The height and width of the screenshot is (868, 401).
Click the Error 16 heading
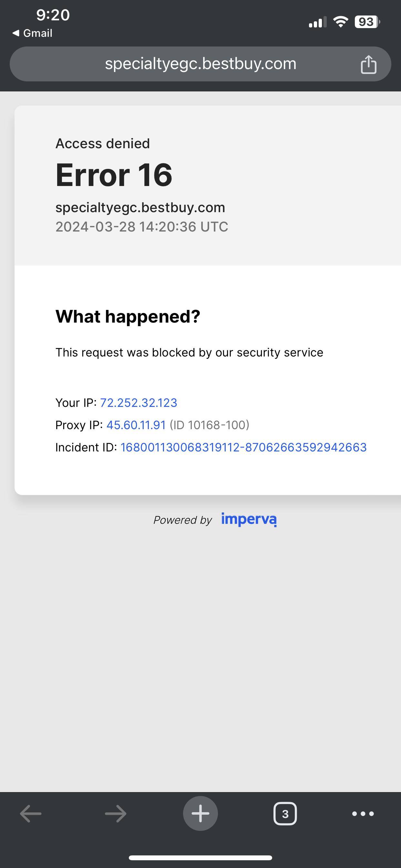(114, 175)
